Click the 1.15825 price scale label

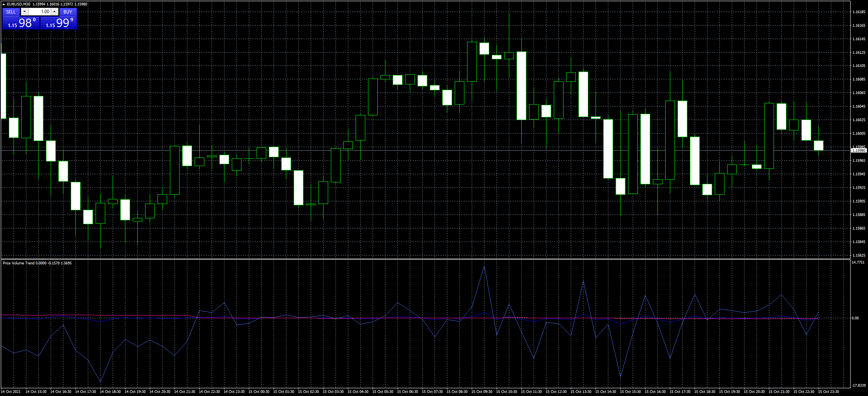point(858,255)
